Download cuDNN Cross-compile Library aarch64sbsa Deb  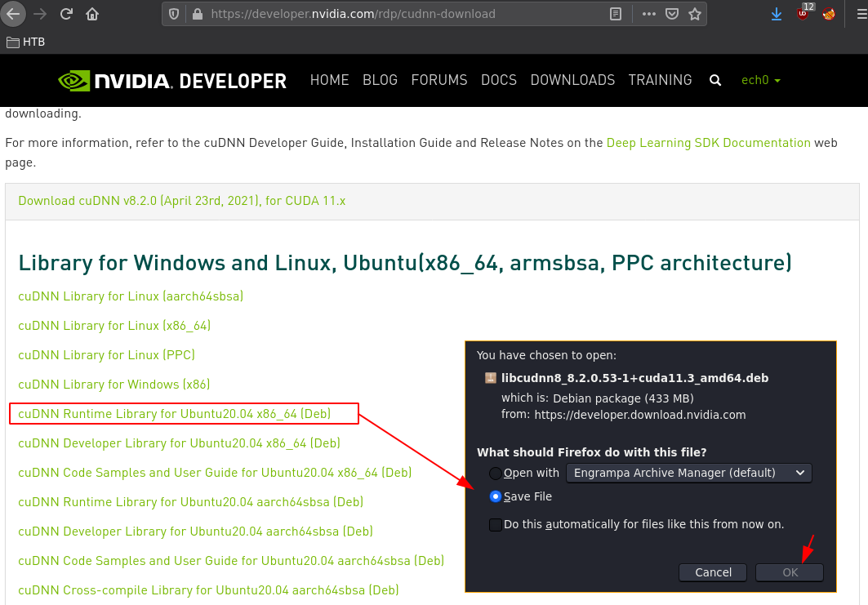[209, 589]
